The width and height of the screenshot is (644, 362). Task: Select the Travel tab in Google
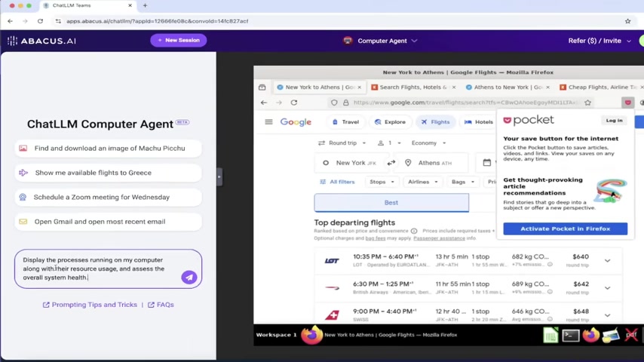[345, 122]
